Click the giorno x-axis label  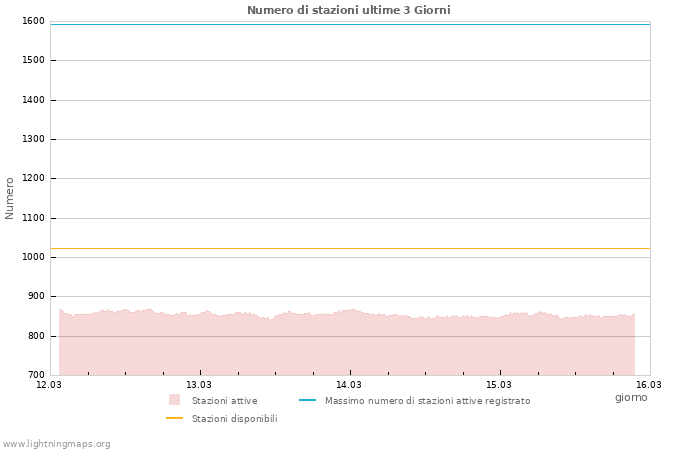click(631, 398)
